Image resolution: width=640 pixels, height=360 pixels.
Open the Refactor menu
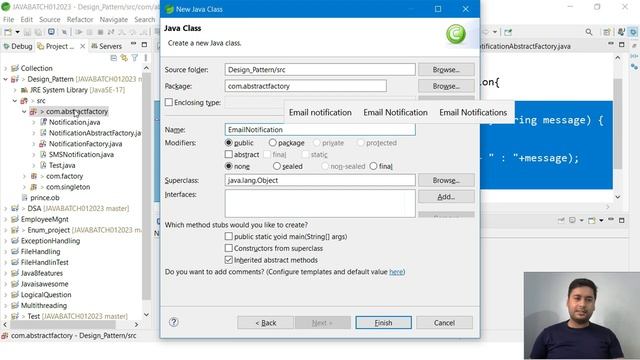pos(80,19)
